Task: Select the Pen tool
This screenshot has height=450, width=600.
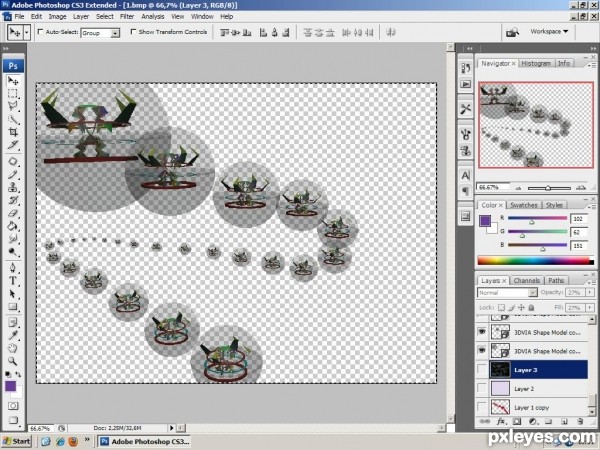Action: tap(13, 267)
